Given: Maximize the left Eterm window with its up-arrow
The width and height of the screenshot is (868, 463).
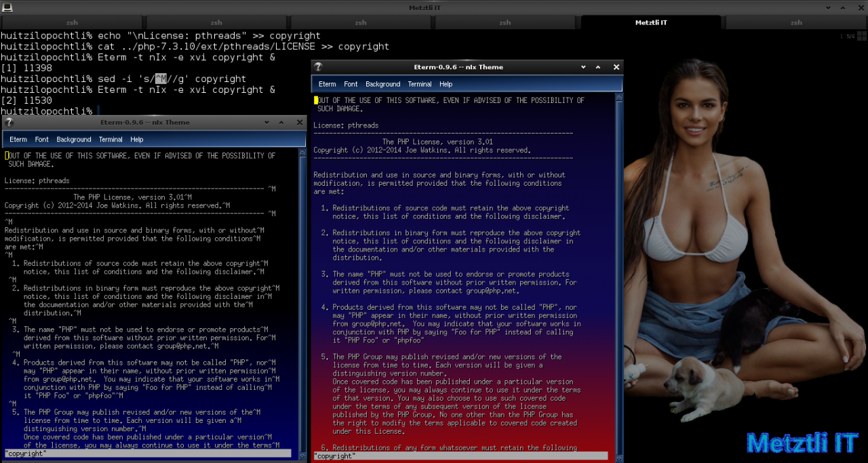Looking at the screenshot, I should [282, 123].
